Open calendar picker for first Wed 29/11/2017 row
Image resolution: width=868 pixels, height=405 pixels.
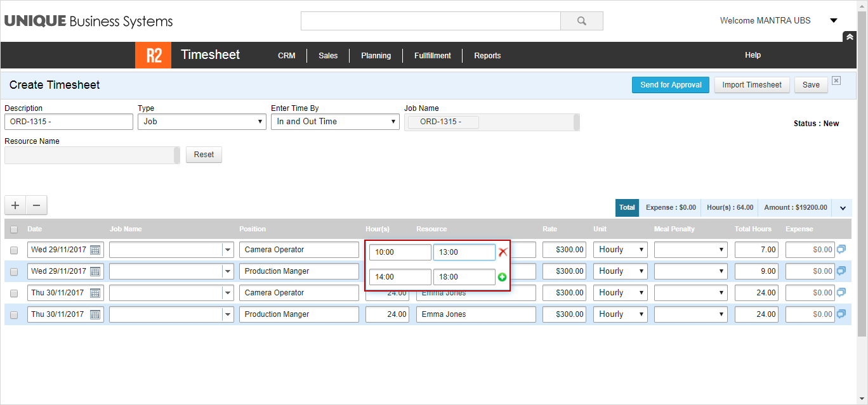(95, 250)
